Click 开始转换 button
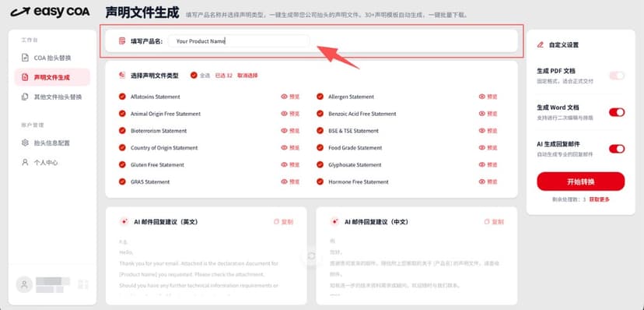Image resolution: width=644 pixels, height=310 pixels. 581,181
